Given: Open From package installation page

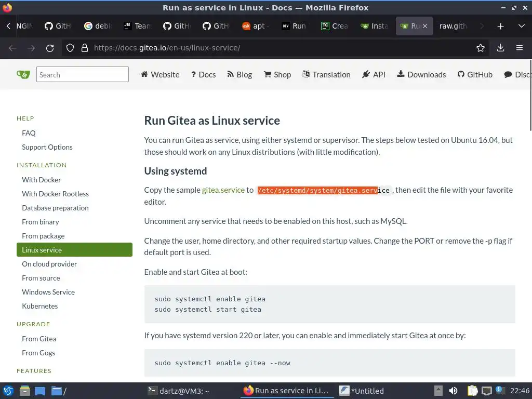Looking at the screenshot, I should pyautogui.click(x=43, y=236).
